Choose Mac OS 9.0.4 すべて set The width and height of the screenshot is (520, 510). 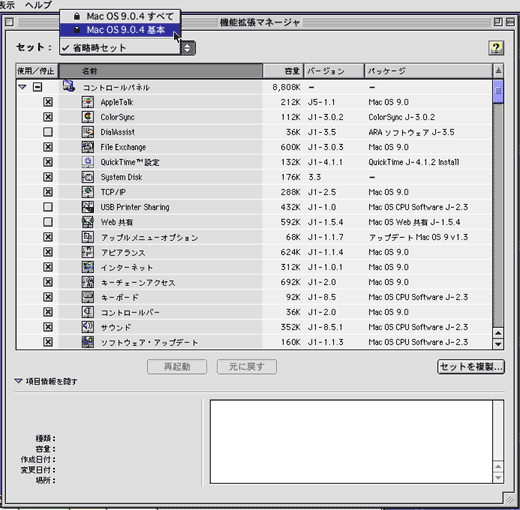[120, 16]
